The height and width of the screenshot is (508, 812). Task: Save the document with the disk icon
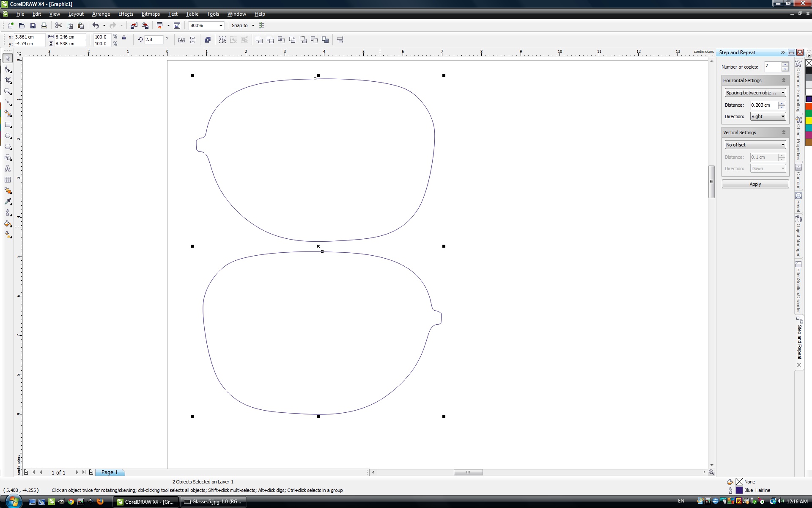point(33,26)
